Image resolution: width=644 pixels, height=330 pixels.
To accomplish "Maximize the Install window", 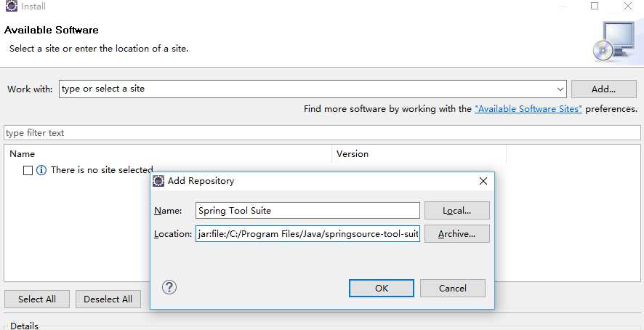I will tap(595, 6).
